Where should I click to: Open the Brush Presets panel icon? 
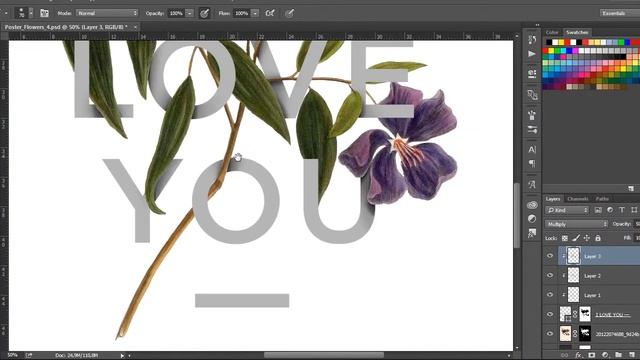(532, 130)
